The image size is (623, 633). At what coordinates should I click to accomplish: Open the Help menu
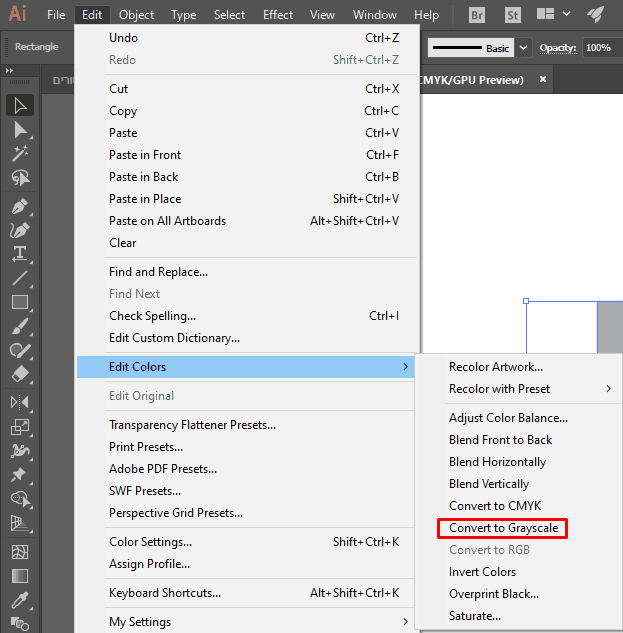(426, 15)
